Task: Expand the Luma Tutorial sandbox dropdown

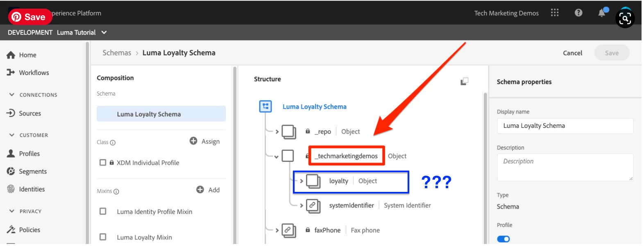Action: [x=104, y=32]
